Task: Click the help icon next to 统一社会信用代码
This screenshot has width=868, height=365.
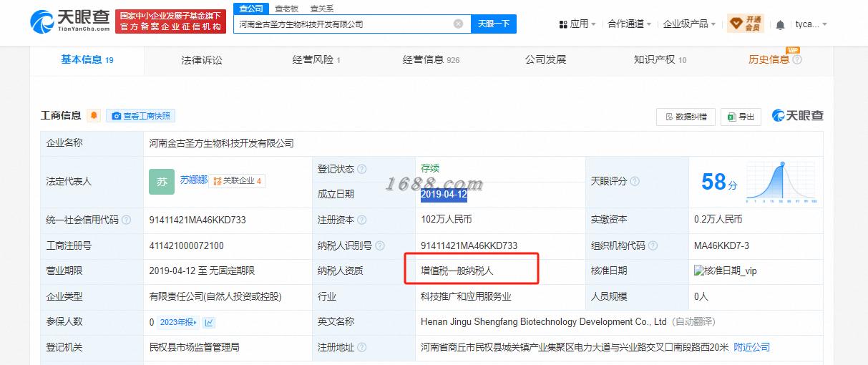Action: [126, 220]
